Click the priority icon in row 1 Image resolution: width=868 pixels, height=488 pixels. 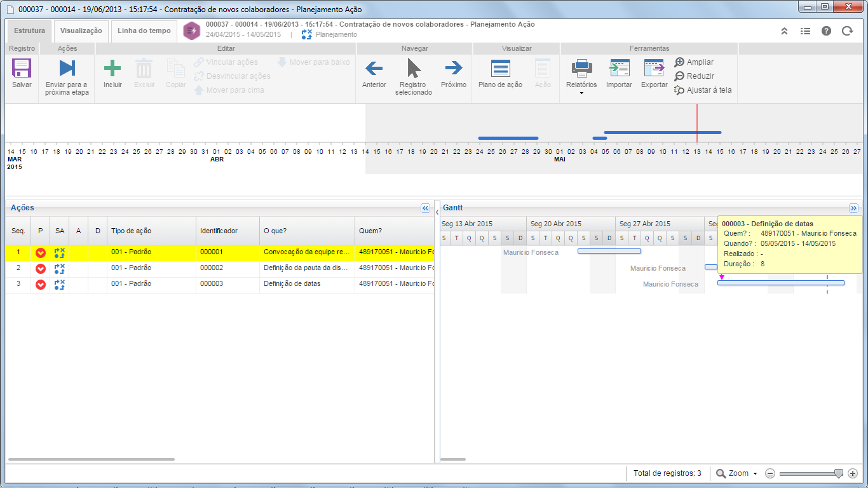pyautogui.click(x=41, y=253)
